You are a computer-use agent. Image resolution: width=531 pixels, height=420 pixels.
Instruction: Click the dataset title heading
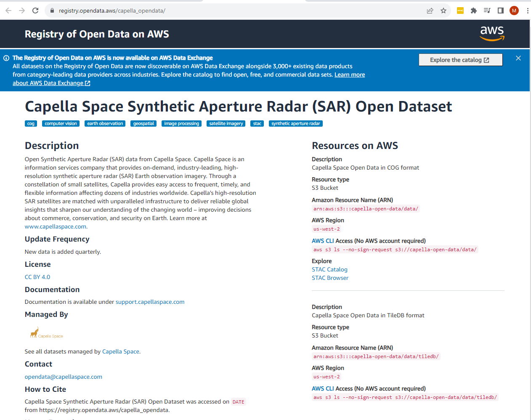[x=239, y=106]
